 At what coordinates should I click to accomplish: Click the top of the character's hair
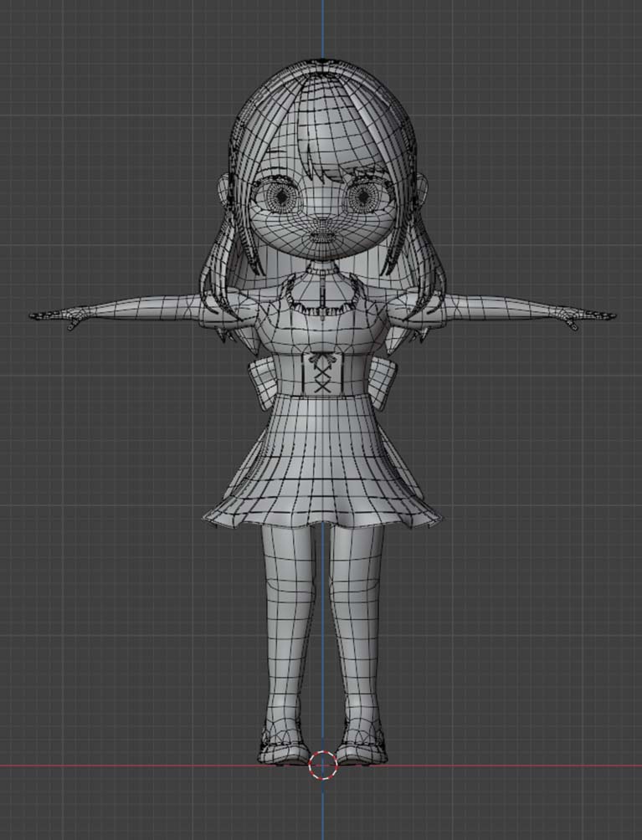pos(322,71)
